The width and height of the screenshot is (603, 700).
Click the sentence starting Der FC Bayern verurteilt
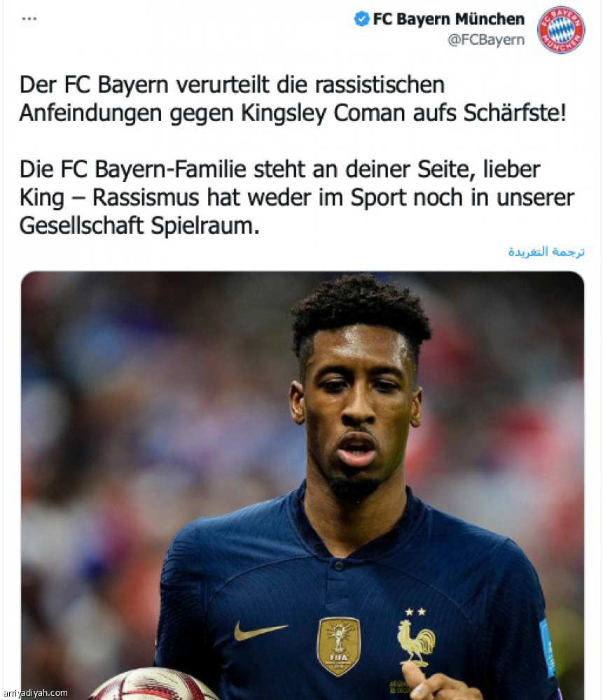[293, 99]
